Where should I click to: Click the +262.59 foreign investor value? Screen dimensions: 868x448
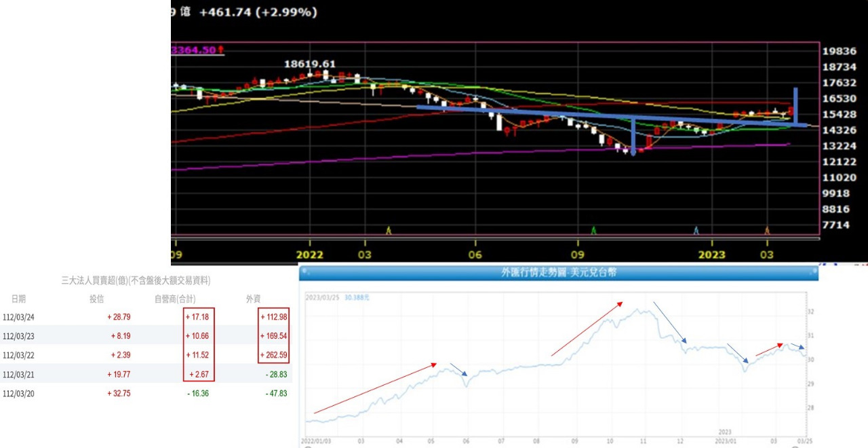pos(273,355)
